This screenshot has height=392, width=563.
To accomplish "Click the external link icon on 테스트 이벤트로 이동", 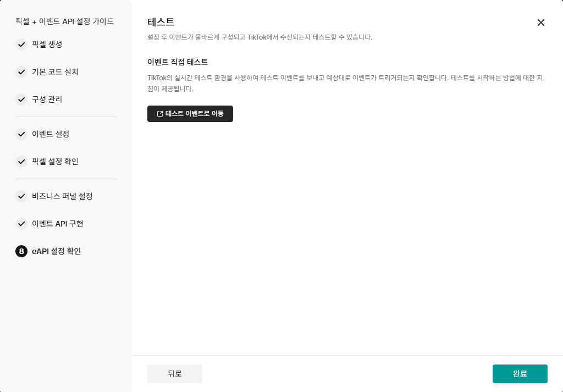I will click(x=160, y=114).
